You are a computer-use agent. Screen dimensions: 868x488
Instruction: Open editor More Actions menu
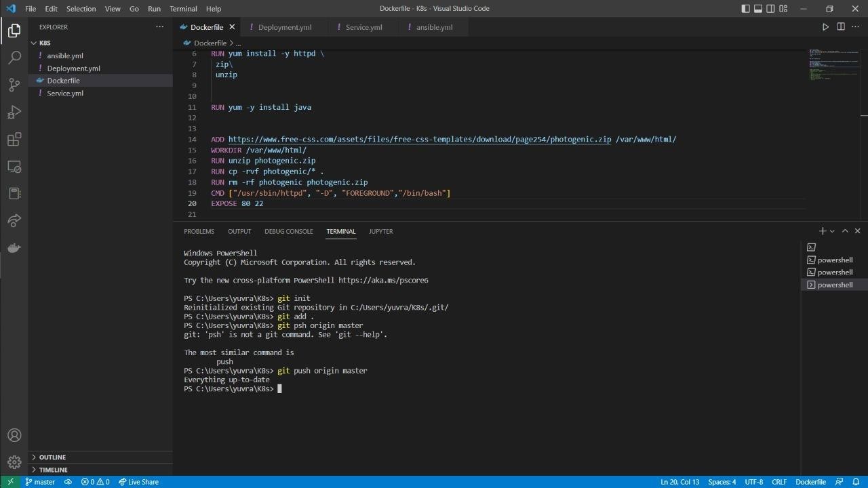pos(855,27)
